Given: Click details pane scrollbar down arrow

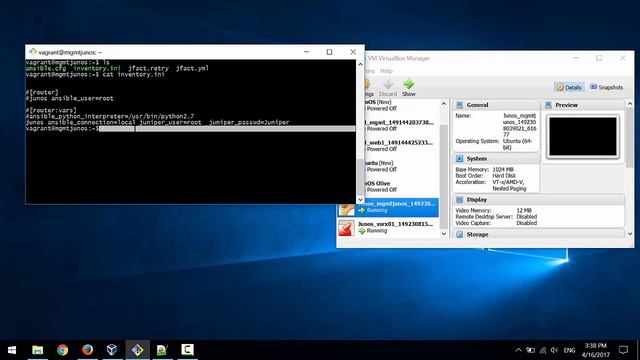Looking at the screenshot, I should tap(630, 234).
